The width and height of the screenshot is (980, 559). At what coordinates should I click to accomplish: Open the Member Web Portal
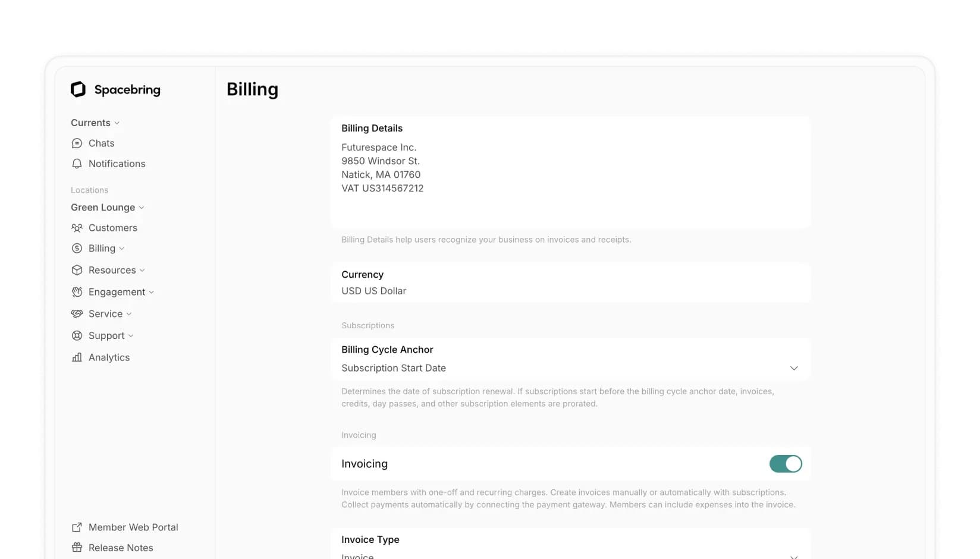coord(133,527)
